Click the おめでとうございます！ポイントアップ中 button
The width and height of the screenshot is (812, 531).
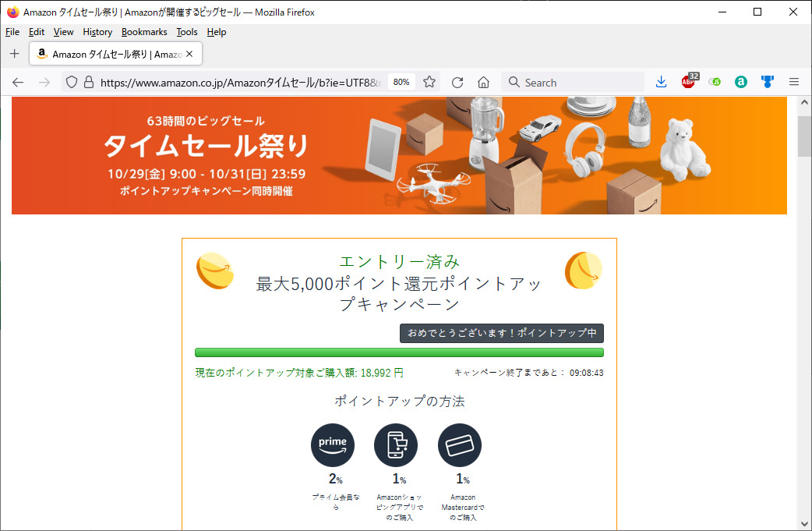point(501,333)
